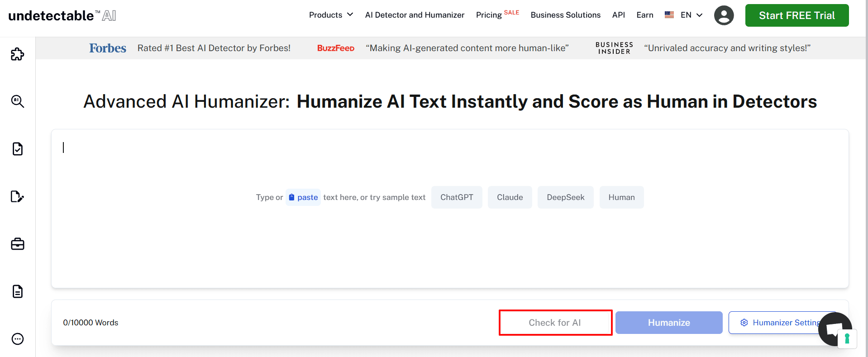Click the briefcase icon in sidebar
868x357 pixels.
[x=17, y=244]
